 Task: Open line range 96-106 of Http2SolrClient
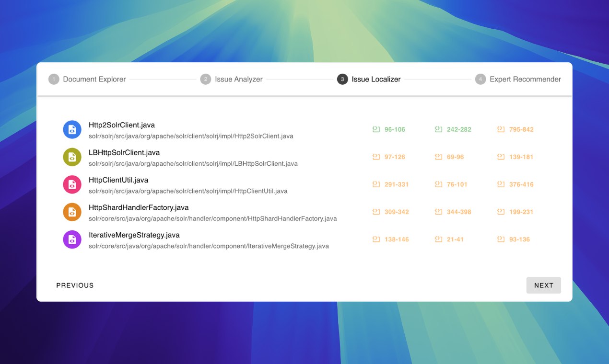(x=395, y=129)
